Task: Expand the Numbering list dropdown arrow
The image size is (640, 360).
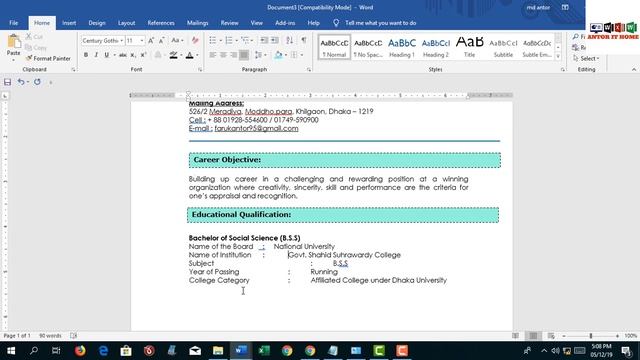Action: [x=237, y=40]
